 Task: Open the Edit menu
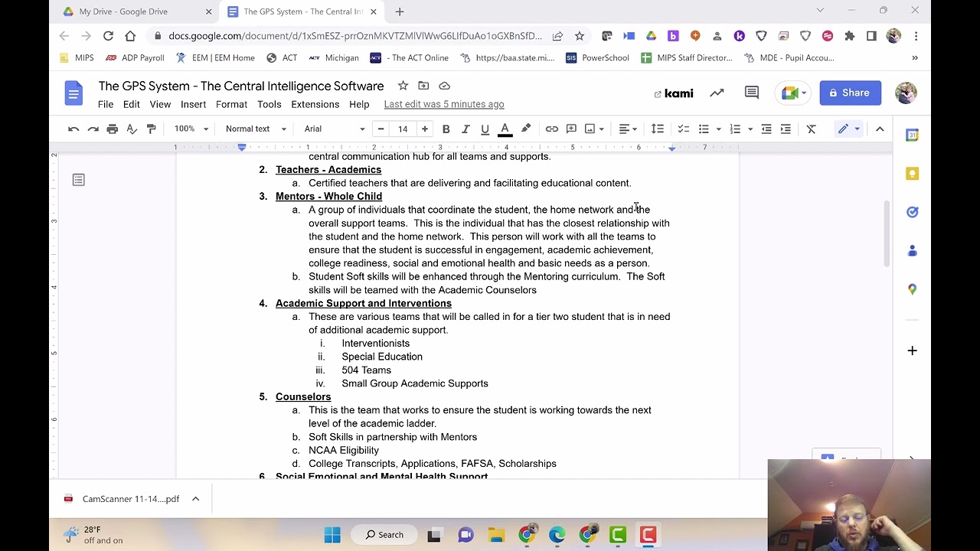[131, 104]
